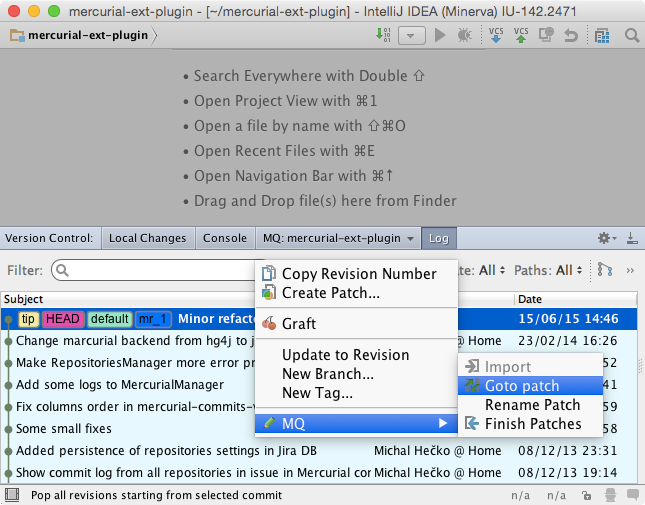Click the VCS commit changes icon
The image size is (645, 505).
click(521, 35)
